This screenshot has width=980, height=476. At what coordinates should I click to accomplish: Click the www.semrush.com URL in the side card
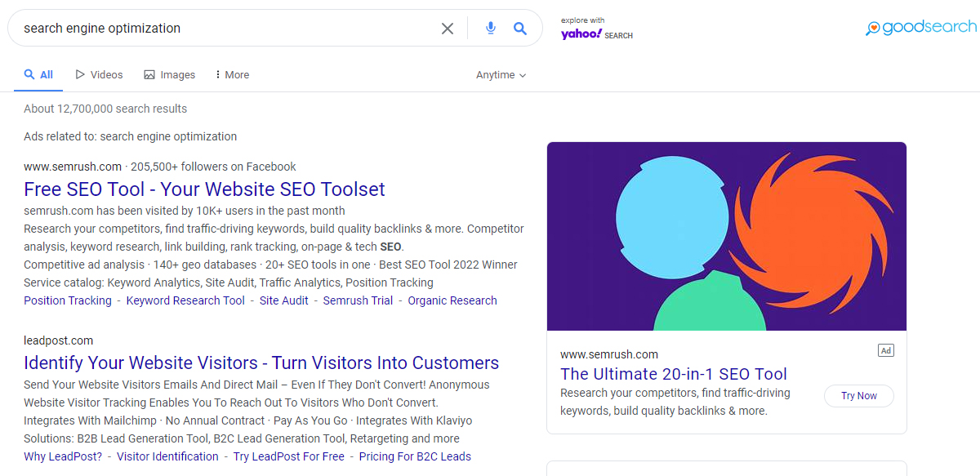click(x=609, y=354)
